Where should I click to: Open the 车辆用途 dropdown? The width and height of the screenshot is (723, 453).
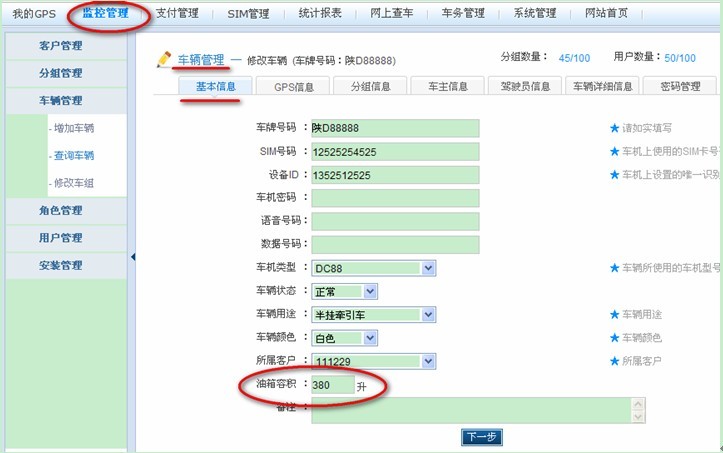428,314
